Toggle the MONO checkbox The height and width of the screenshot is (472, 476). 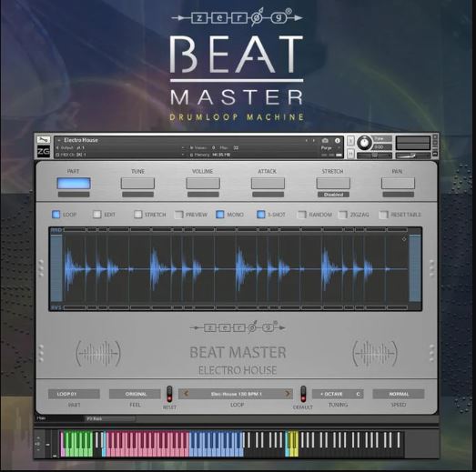point(219,214)
